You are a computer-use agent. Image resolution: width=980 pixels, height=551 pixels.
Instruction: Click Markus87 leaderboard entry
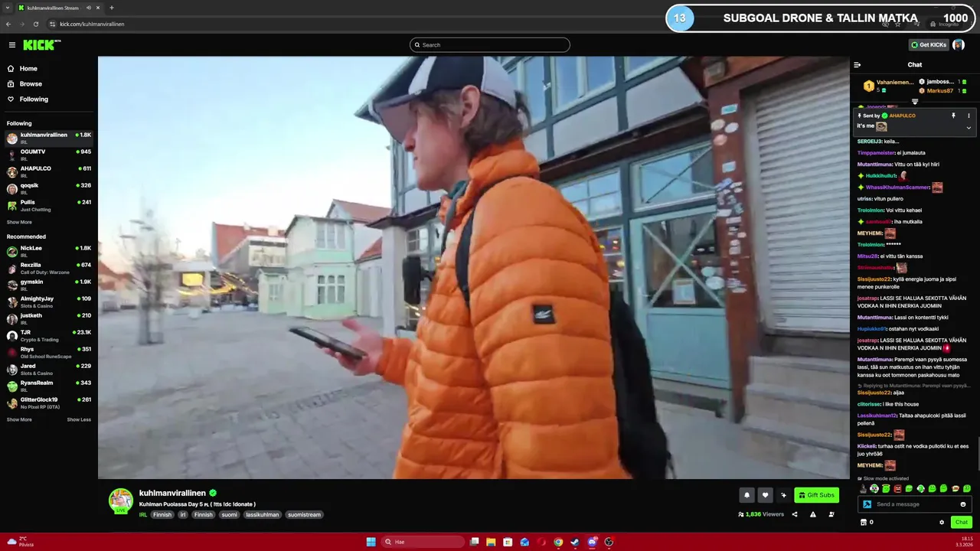[942, 91]
